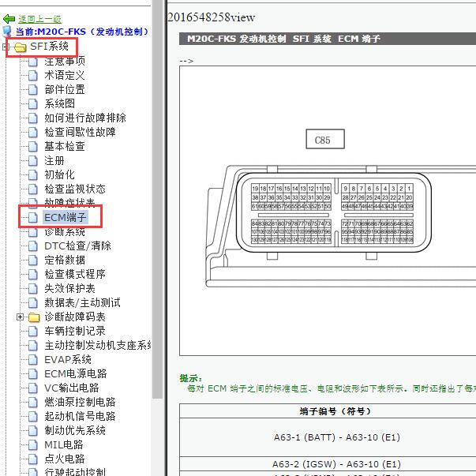Click the page icon next to 部件位置
Image resolution: width=476 pixels, height=476 pixels.
point(33,90)
